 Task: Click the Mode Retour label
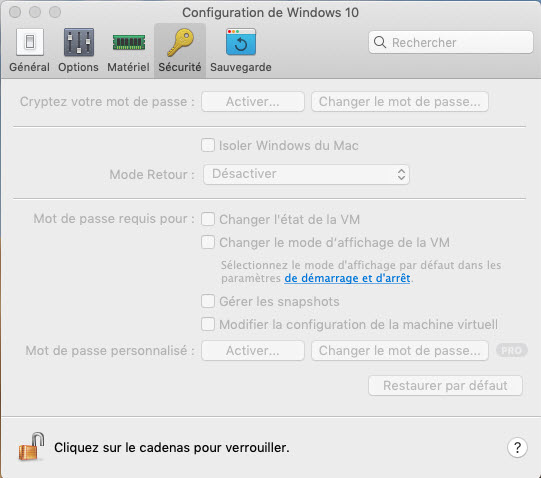click(152, 174)
